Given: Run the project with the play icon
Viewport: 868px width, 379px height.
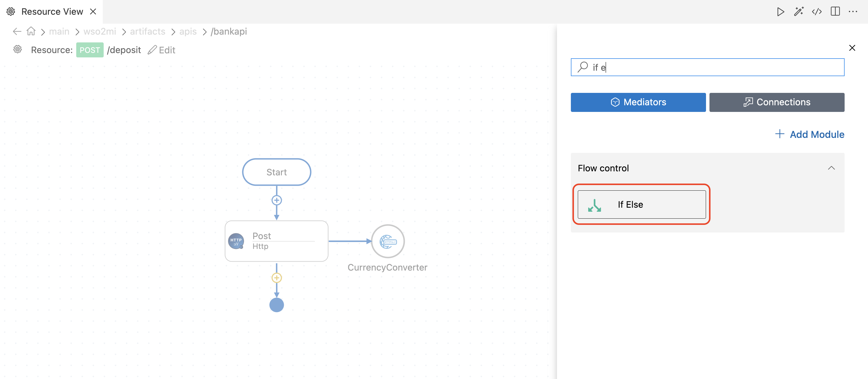Looking at the screenshot, I should point(781,12).
